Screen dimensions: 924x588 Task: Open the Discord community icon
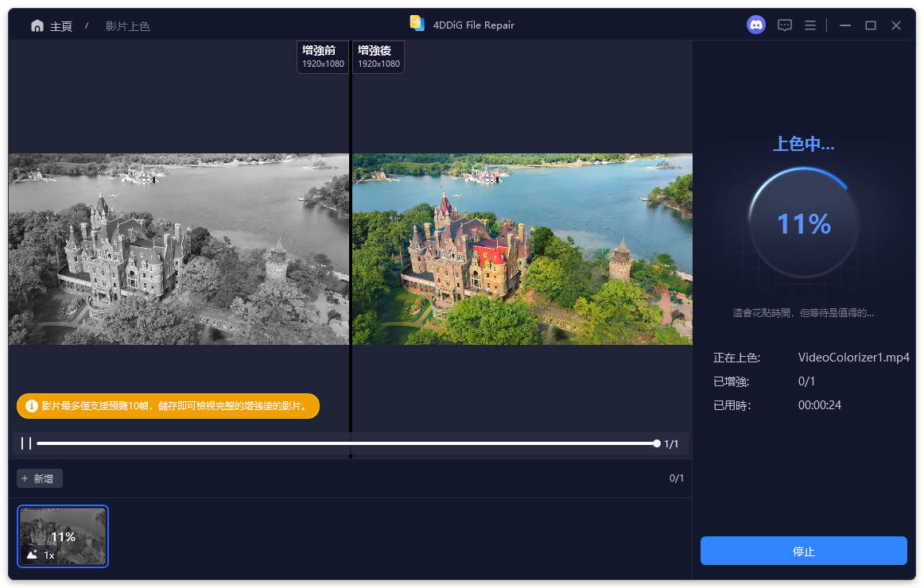(x=755, y=25)
